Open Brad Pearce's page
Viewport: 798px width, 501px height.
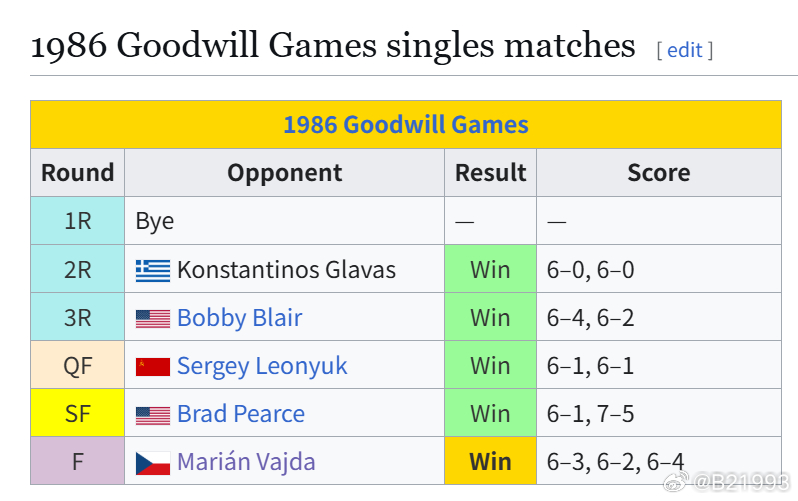pyautogui.click(x=241, y=414)
